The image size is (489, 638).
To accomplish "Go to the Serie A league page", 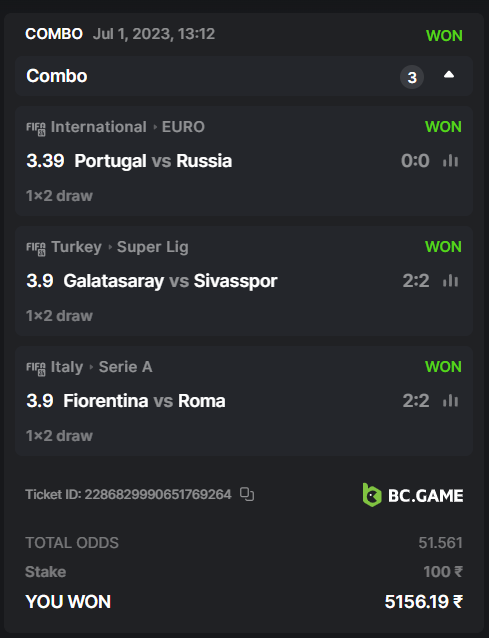I will (126, 367).
